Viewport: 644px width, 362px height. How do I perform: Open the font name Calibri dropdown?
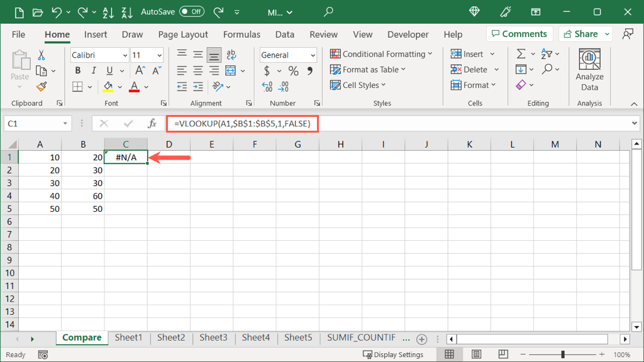pyautogui.click(x=124, y=55)
